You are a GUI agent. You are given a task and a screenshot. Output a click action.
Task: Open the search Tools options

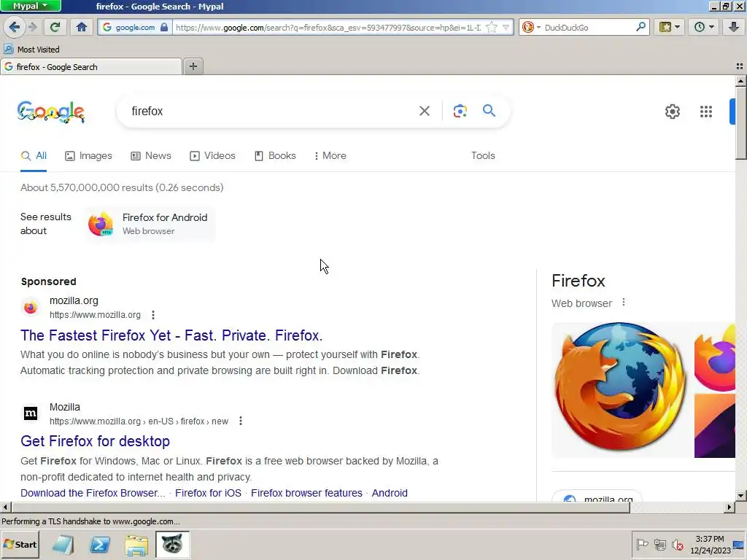click(x=483, y=156)
